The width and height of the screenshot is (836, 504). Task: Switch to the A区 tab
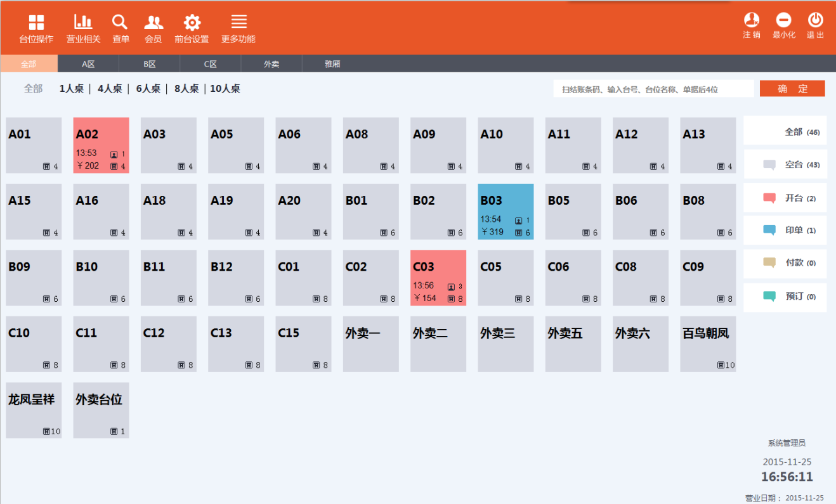tap(88, 64)
